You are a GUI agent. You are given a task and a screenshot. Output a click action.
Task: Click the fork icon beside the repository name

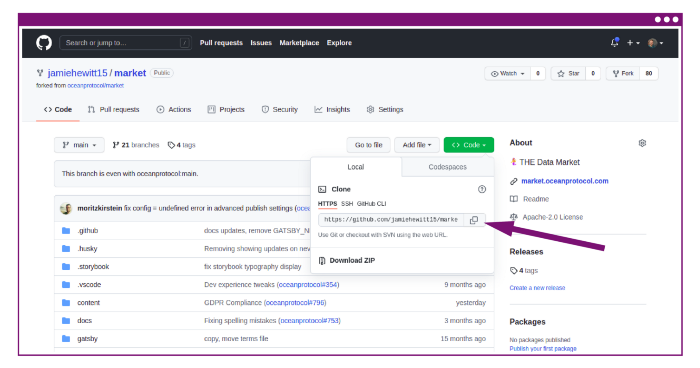click(40, 73)
